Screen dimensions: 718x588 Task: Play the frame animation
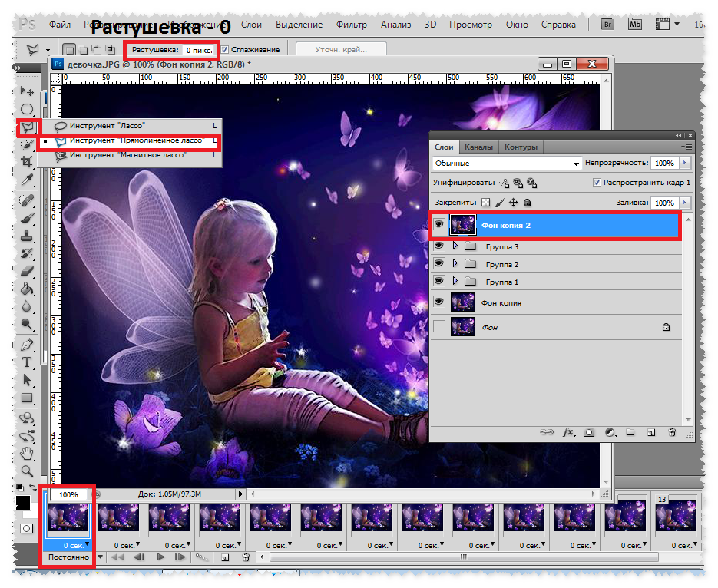click(x=160, y=557)
